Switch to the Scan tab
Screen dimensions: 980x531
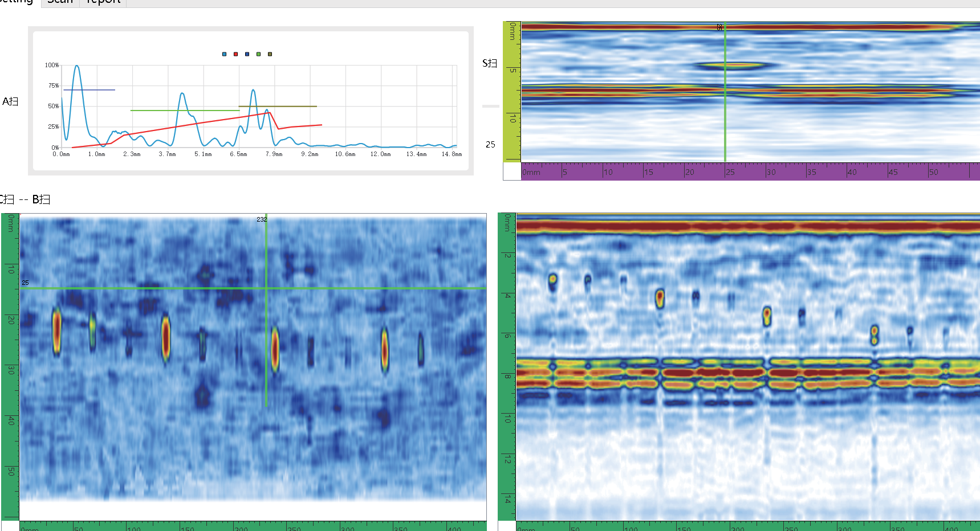click(60, 2)
